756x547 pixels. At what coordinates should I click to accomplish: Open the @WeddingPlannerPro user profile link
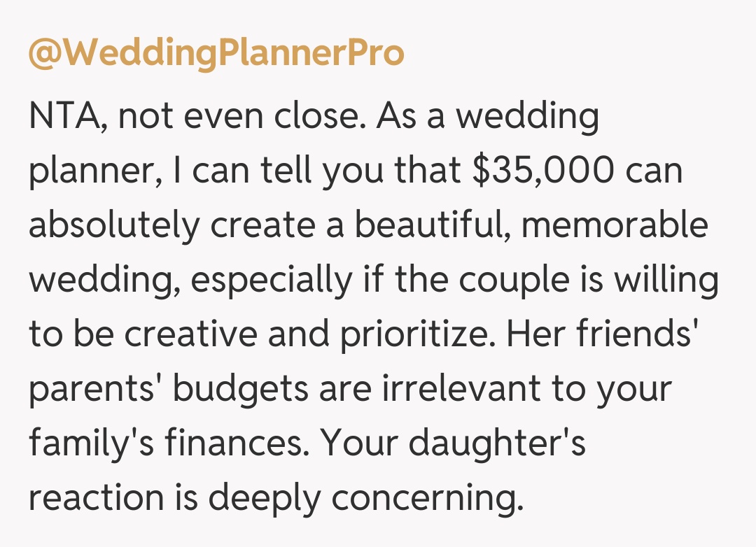[216, 55]
